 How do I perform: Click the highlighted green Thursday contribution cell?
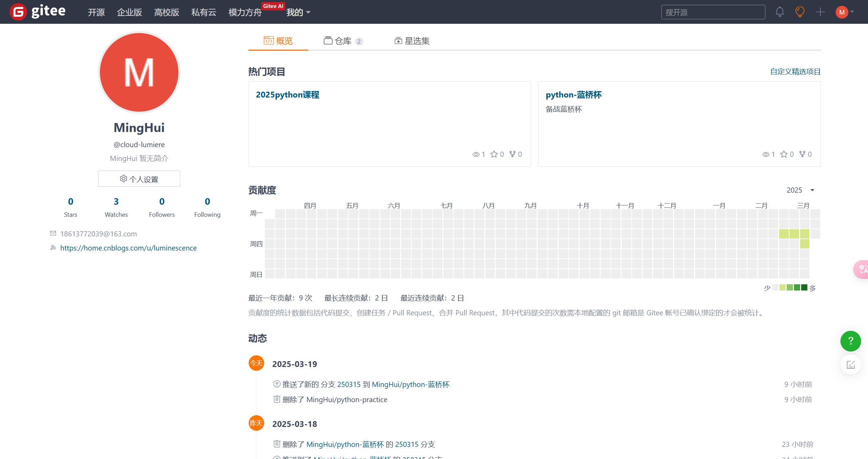[x=805, y=244]
